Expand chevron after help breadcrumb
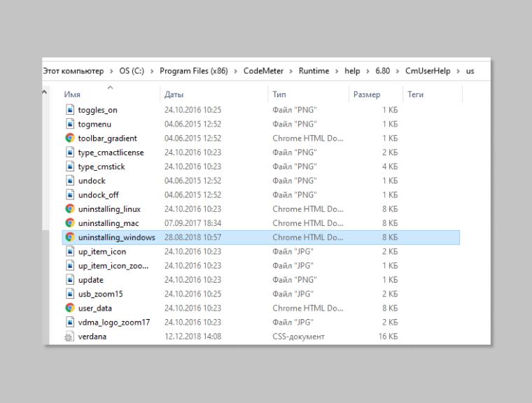Image resolution: width=532 pixels, height=403 pixels. (x=367, y=71)
